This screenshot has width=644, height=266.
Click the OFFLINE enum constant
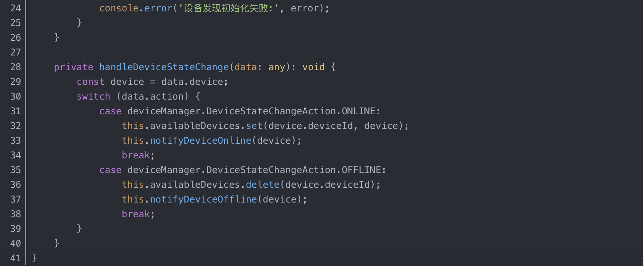pyautogui.click(x=361, y=170)
